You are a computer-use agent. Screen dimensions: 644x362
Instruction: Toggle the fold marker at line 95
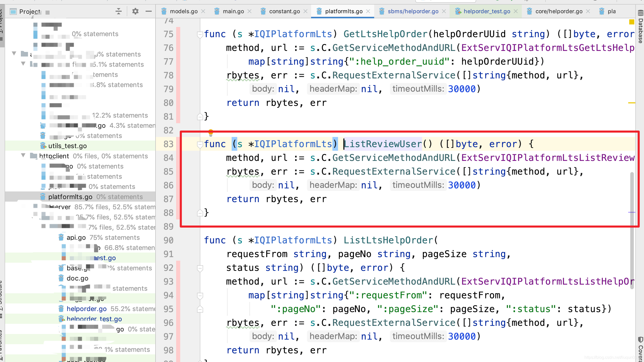click(200, 309)
